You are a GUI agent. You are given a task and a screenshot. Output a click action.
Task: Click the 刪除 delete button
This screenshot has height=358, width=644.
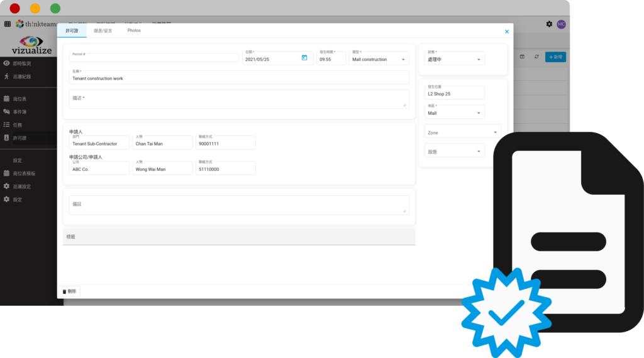click(x=69, y=291)
